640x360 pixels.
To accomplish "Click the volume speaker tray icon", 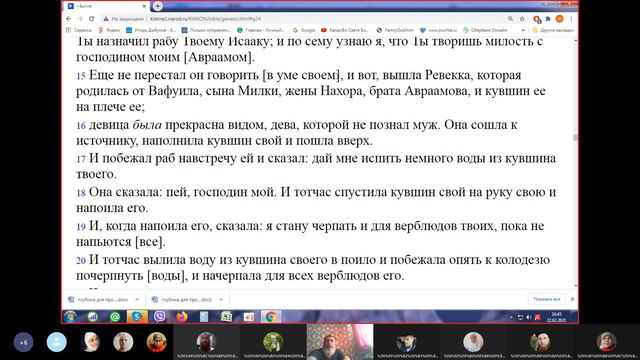I will click(529, 317).
